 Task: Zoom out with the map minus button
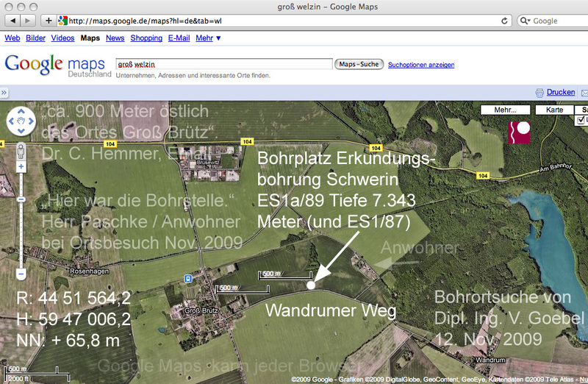coord(21,274)
